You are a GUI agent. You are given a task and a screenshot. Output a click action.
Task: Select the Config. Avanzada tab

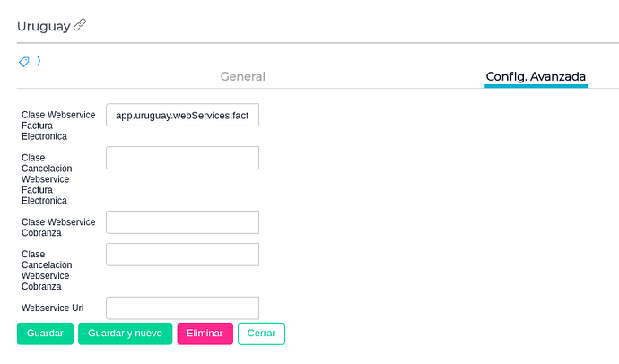(536, 77)
